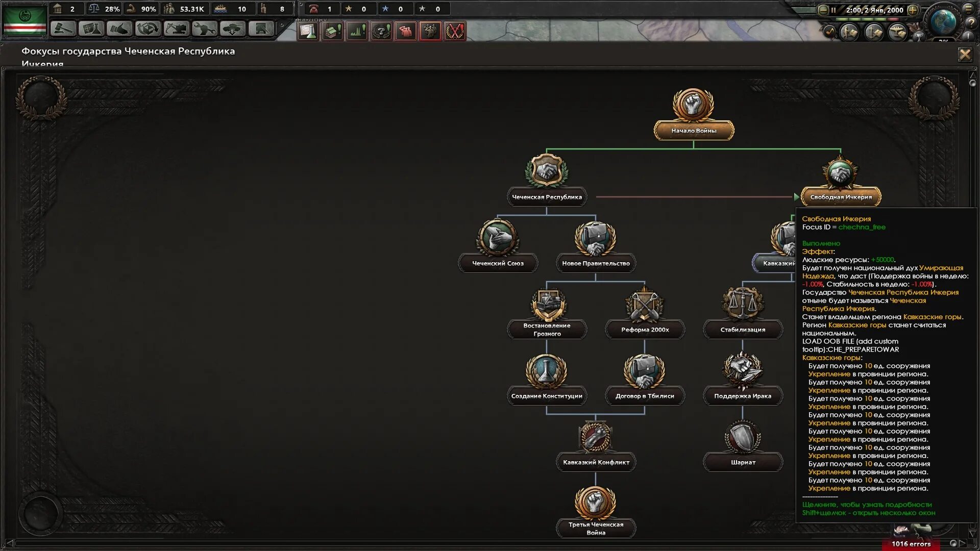Decrease game speed with the minus button
The width and height of the screenshot is (980, 551).
823,10
